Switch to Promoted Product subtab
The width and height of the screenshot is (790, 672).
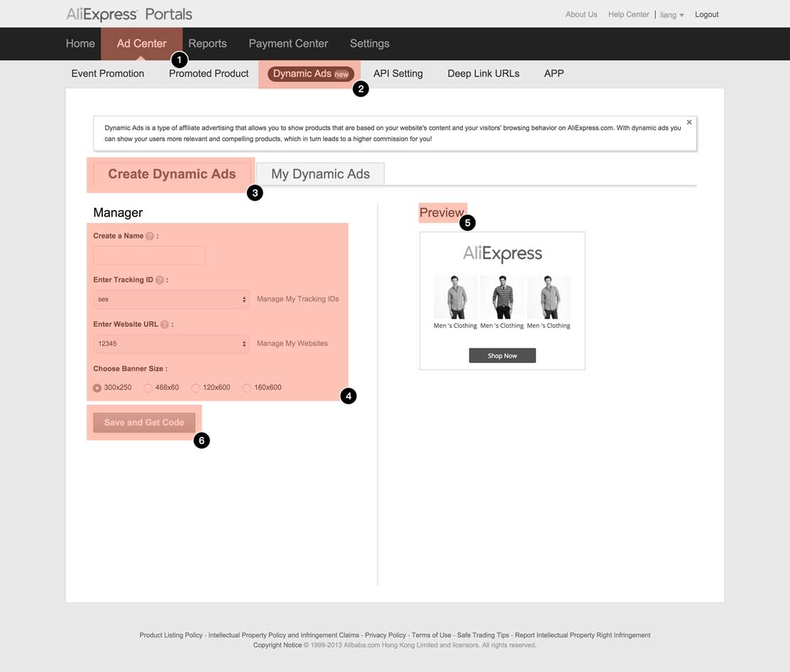click(x=209, y=74)
